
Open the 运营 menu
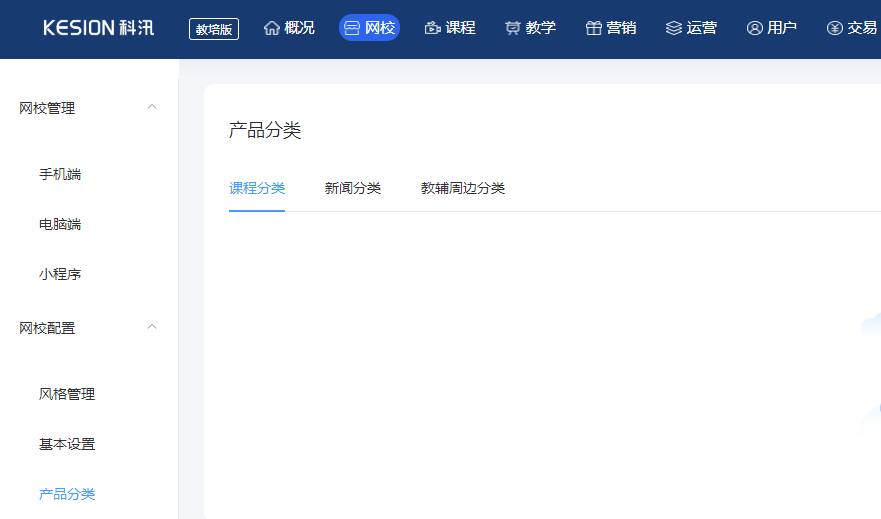pos(701,28)
